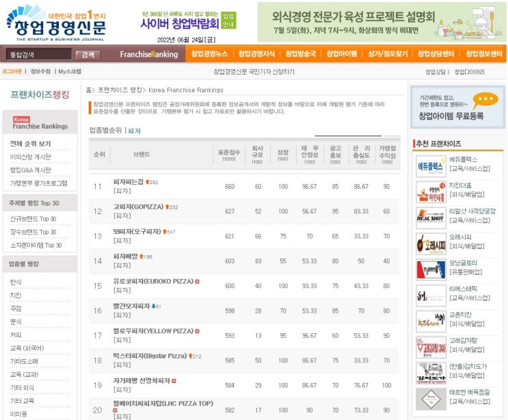
Task: Select 교육 (외국어) category ranking
Action: click(27, 348)
